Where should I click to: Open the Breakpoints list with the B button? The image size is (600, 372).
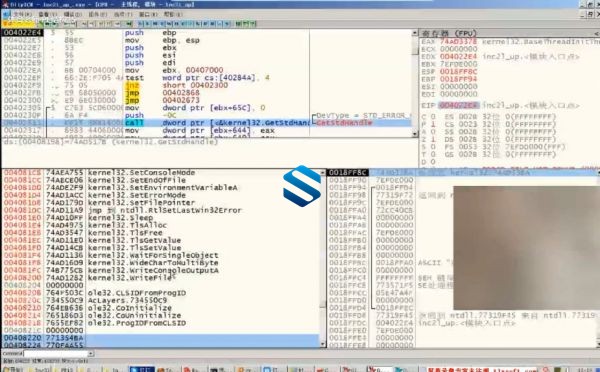(x=205, y=24)
